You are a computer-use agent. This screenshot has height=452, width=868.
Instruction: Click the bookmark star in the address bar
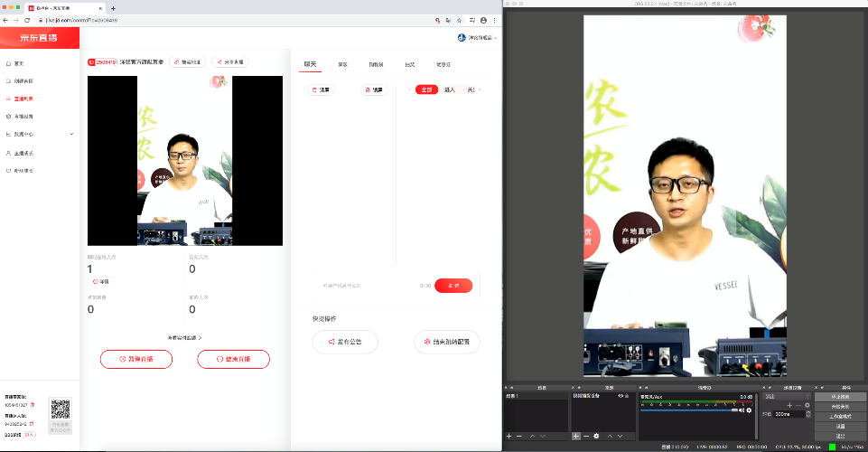point(459,20)
